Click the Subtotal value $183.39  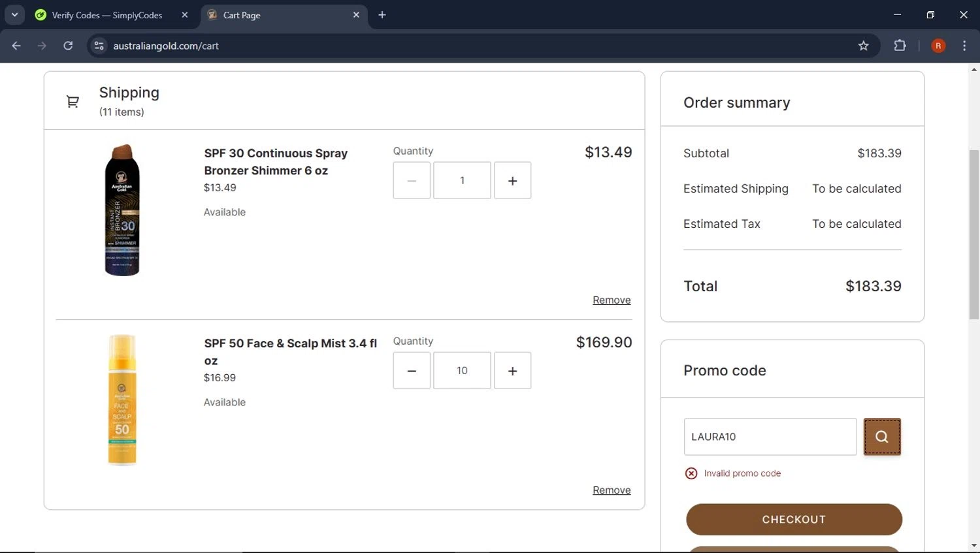point(879,153)
